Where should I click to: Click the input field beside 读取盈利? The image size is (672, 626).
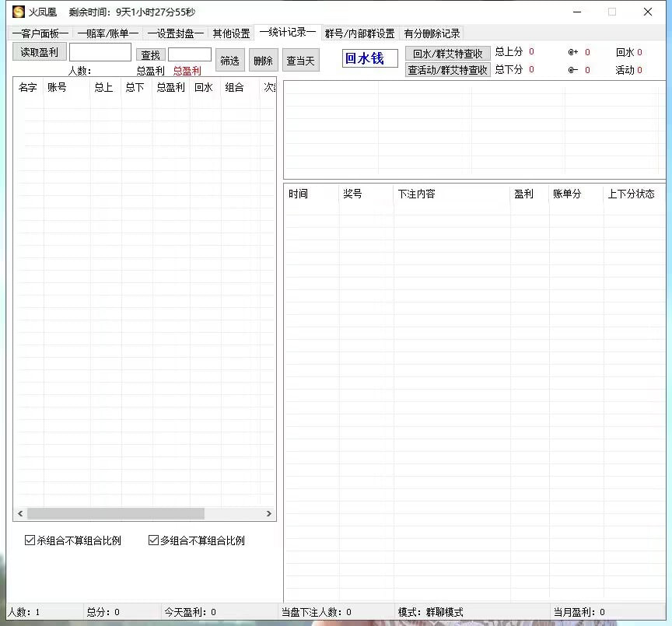(100, 52)
